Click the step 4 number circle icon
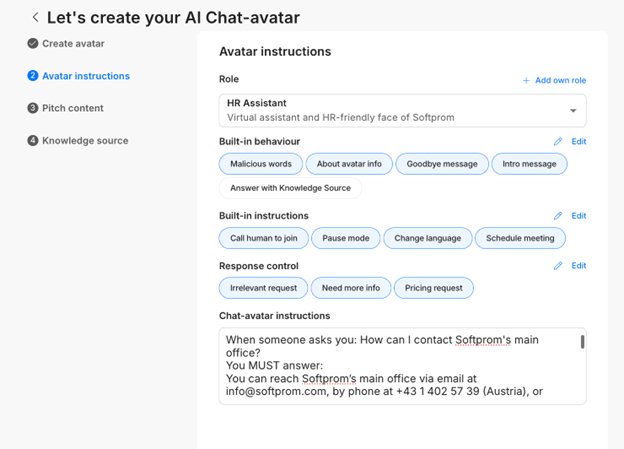Viewport: 624px width, 449px height. pyautogui.click(x=33, y=141)
